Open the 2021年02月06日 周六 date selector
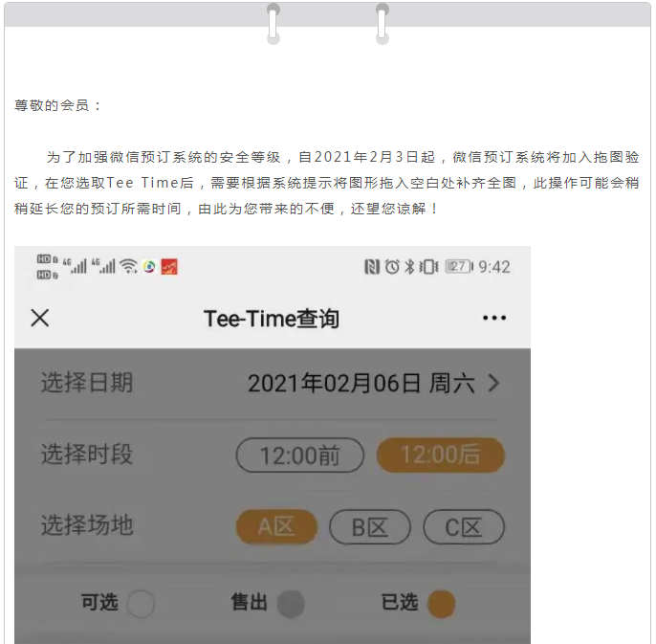This screenshot has height=644, width=656. coord(361,383)
